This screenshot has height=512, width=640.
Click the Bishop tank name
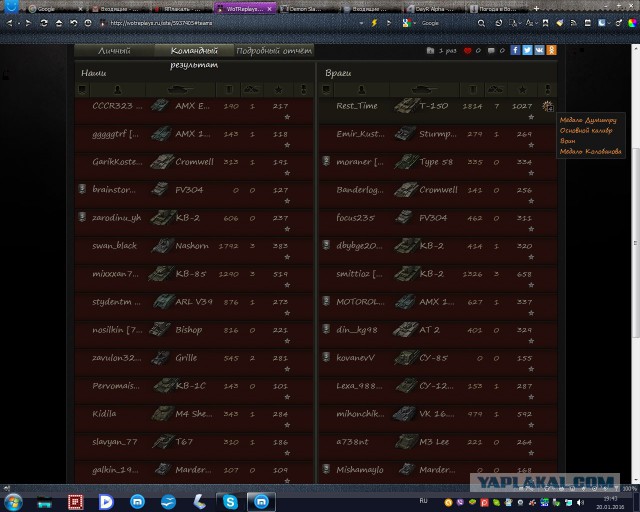coord(189,329)
